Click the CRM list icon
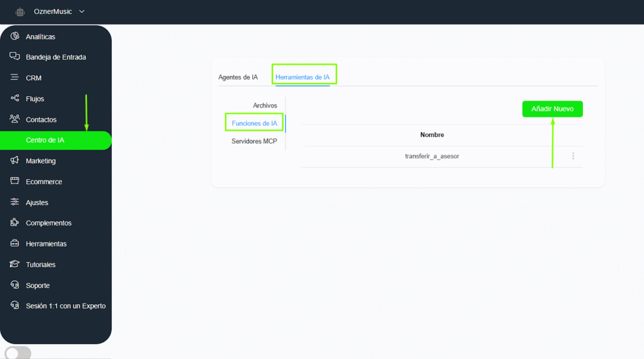Screen dimensions: 644x359 point(15,78)
